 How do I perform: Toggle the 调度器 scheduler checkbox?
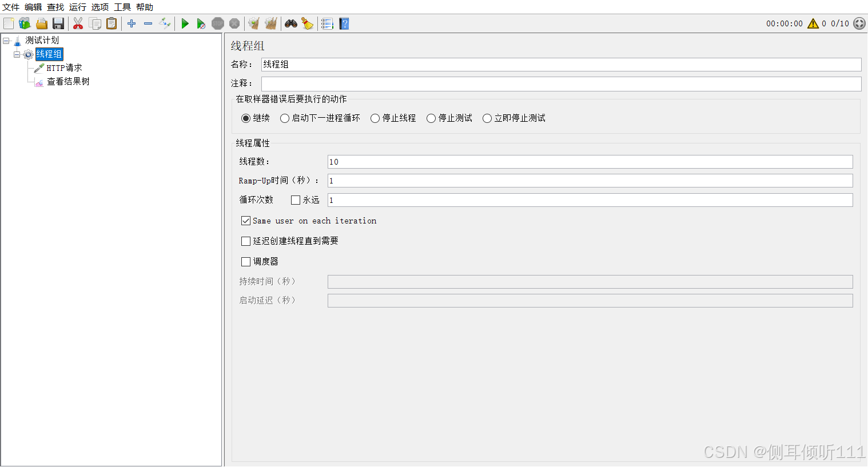246,262
